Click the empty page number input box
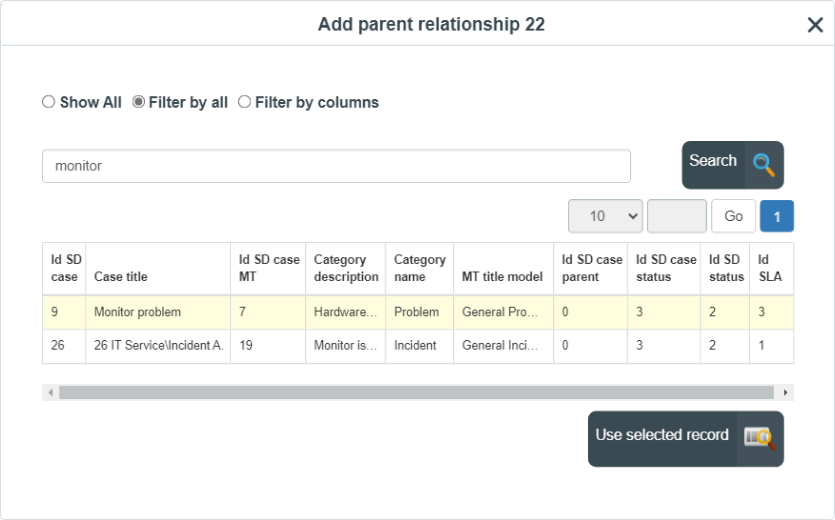Viewport: 835px width, 520px height. [x=677, y=216]
